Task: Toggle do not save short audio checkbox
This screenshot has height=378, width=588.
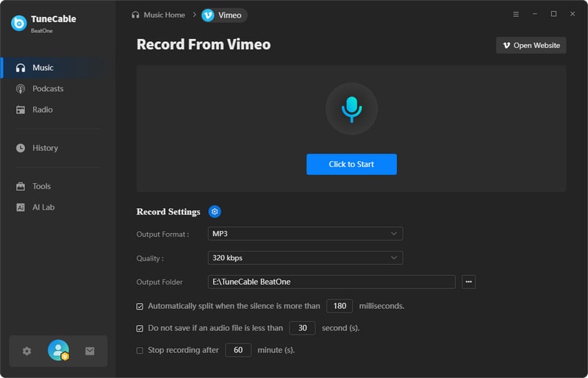Action: point(140,329)
